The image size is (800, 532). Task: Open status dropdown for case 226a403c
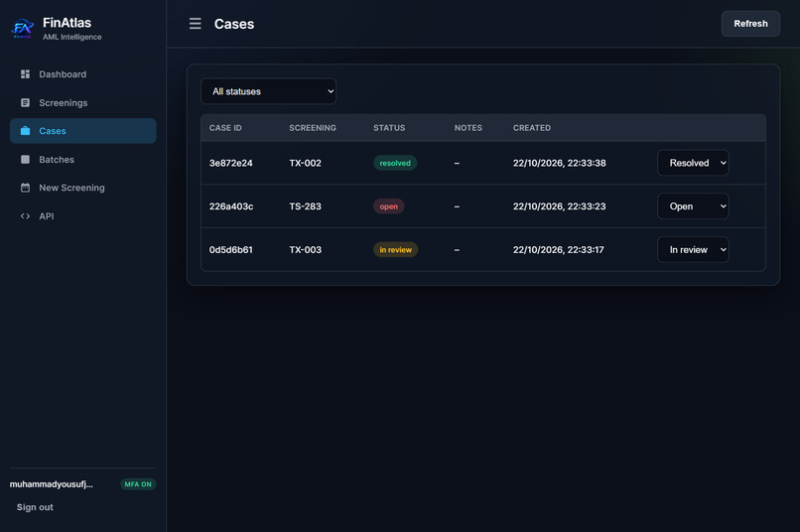coord(693,206)
